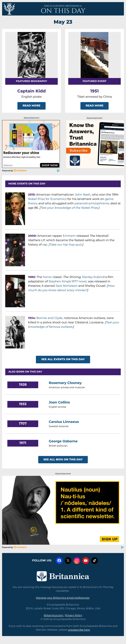The height and width of the screenshot is (644, 126).
Task: Click the AdChoices icon below Walmart ad
Action: tap(58, 170)
